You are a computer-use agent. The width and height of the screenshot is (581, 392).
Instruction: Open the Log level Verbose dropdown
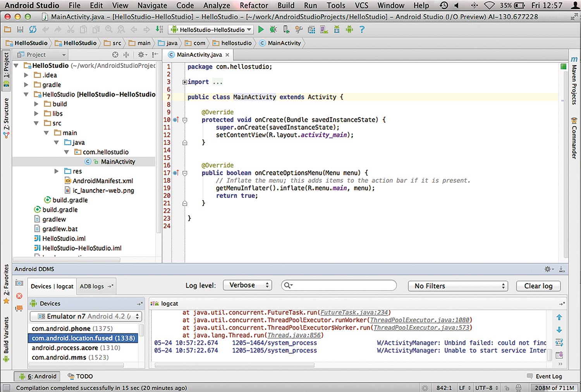click(248, 285)
